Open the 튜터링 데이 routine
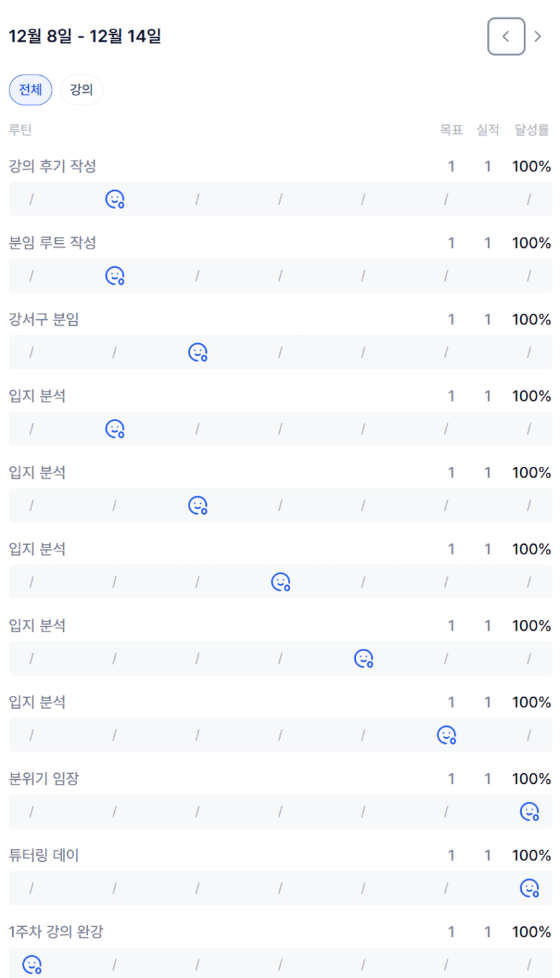 click(49, 855)
